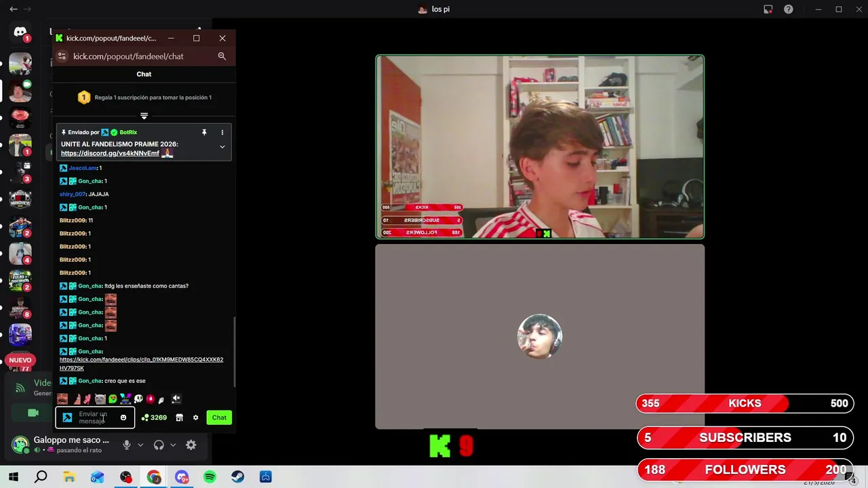Image resolution: width=868 pixels, height=488 pixels.
Task: Open File Explorer from taskbar
Action: pyautogui.click(x=69, y=477)
